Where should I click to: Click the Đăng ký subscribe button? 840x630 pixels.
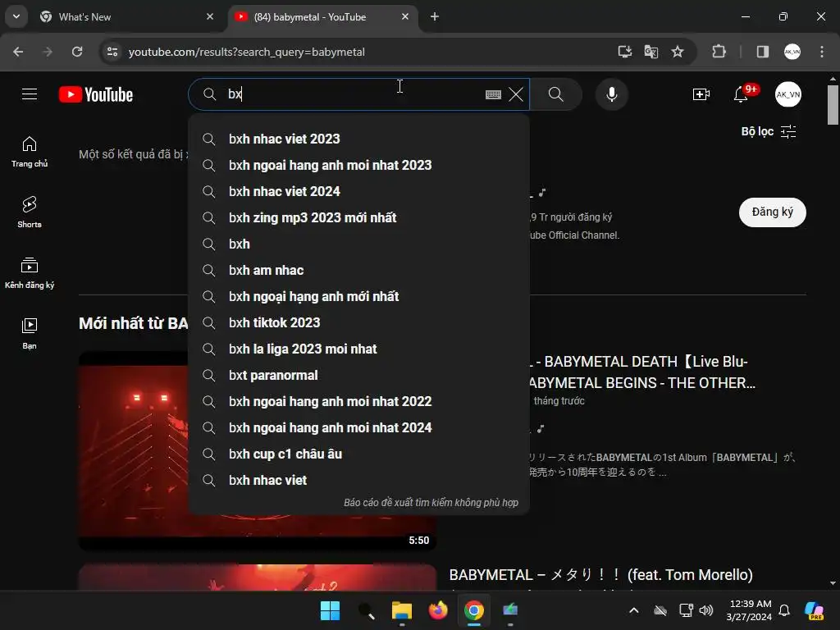coord(772,212)
